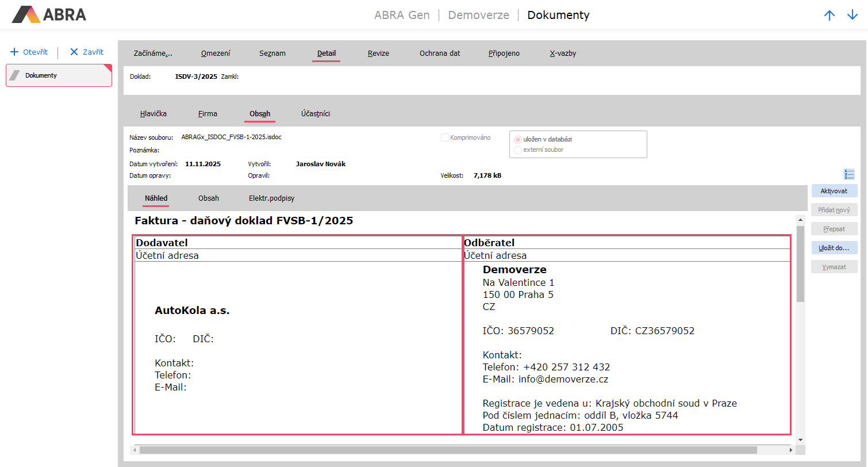868x467 pixels.
Task: Click the phone number +420 257 312 432
Action: pyautogui.click(x=567, y=367)
